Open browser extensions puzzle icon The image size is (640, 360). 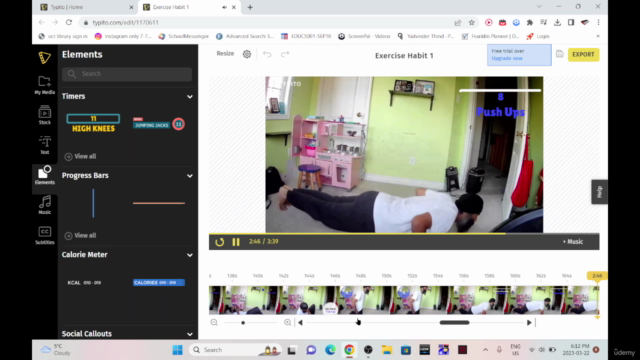coord(530,22)
